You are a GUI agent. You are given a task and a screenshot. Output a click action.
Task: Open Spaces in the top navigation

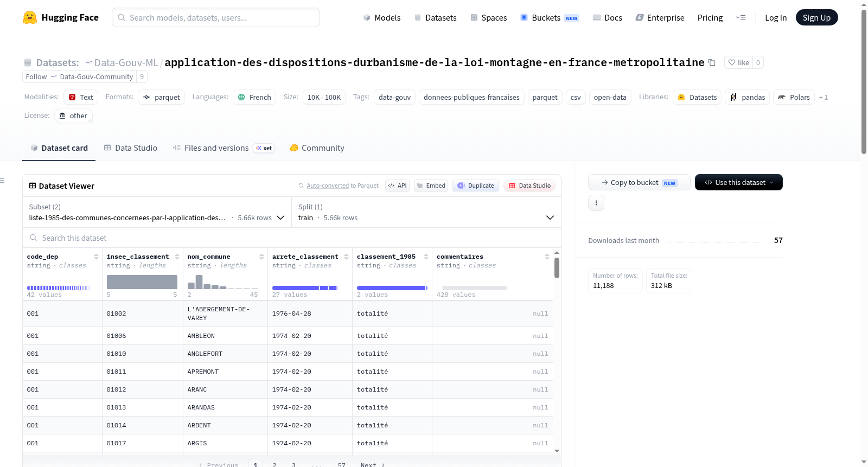click(x=488, y=17)
